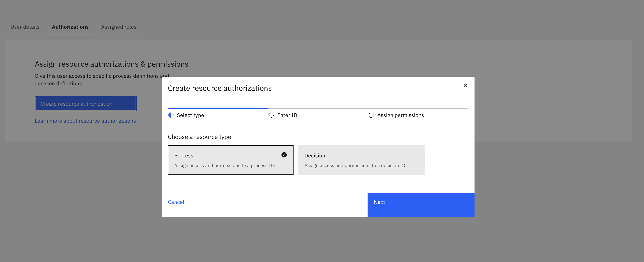Click the Enter ID step label
This screenshot has height=262, width=644.
pyautogui.click(x=287, y=115)
